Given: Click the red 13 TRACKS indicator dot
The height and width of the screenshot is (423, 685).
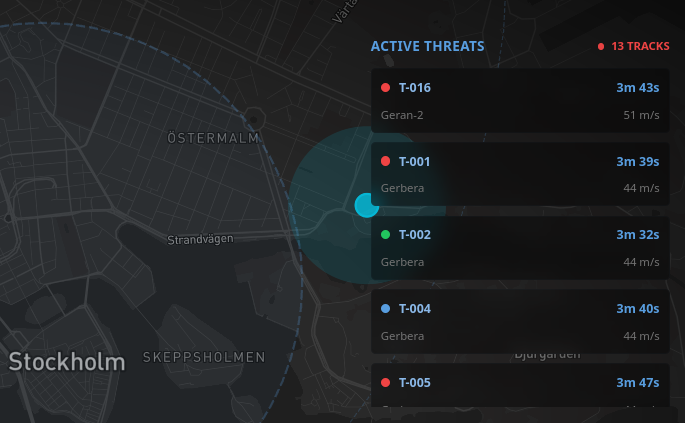Looking at the screenshot, I should [x=601, y=46].
